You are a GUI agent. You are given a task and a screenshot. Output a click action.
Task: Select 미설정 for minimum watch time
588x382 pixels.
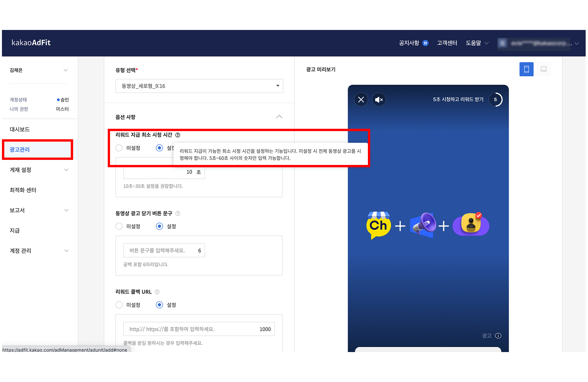(119, 148)
